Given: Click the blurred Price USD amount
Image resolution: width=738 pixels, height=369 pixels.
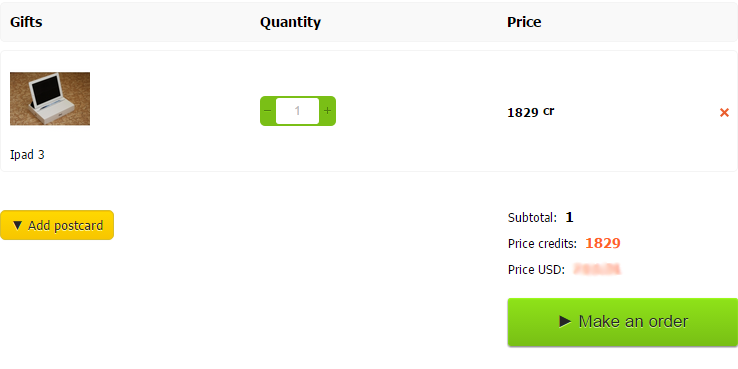Looking at the screenshot, I should pyautogui.click(x=597, y=269).
